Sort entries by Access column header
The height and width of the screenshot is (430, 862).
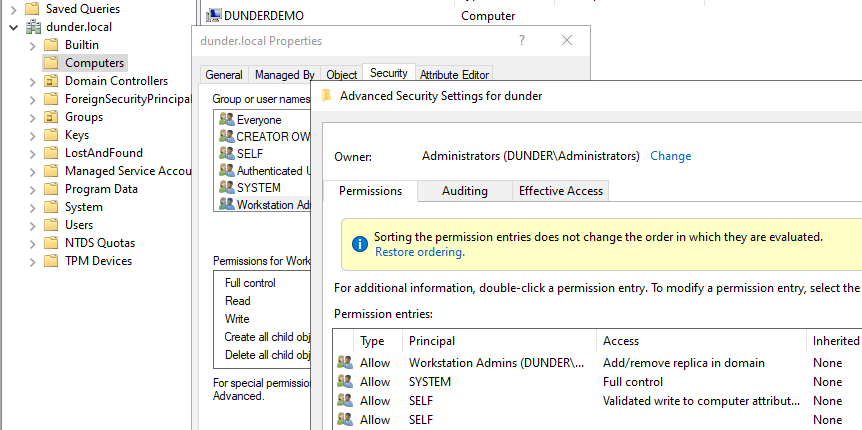click(x=701, y=341)
